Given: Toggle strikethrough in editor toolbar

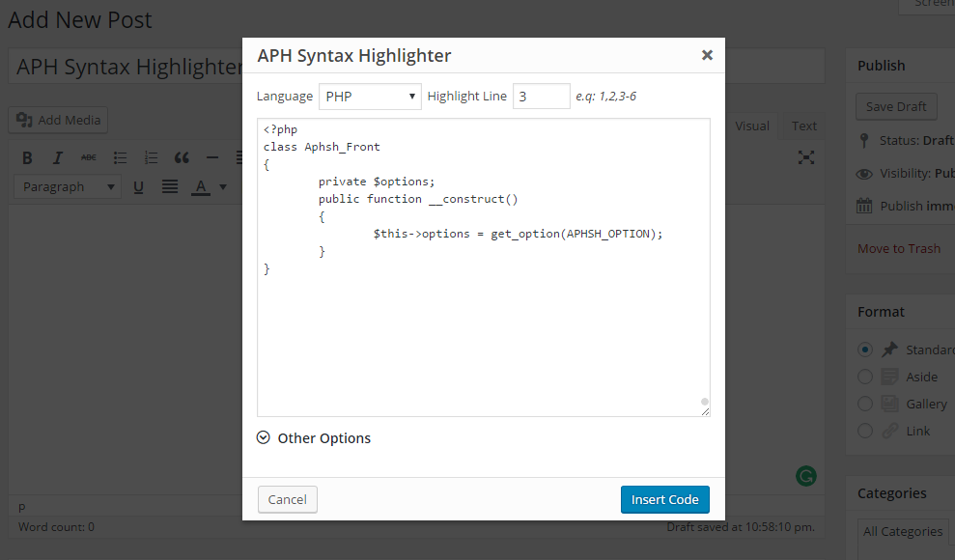Looking at the screenshot, I should (x=88, y=158).
